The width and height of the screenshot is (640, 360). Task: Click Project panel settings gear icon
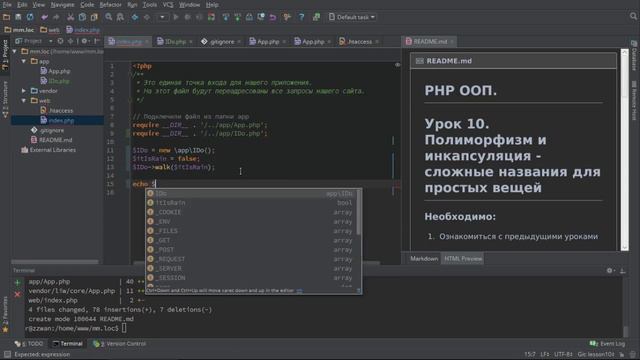(x=84, y=41)
